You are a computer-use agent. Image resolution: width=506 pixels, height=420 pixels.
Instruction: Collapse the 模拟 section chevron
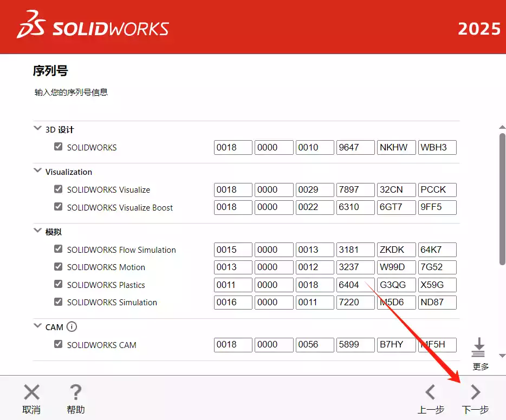(x=37, y=231)
